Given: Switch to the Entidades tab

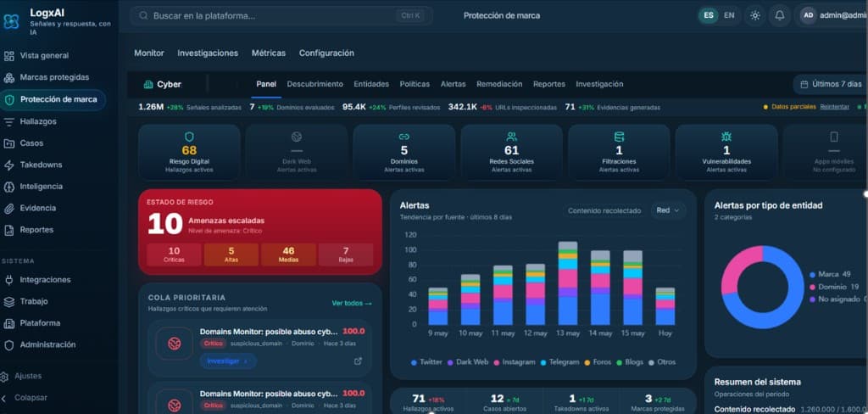Looking at the screenshot, I should [371, 84].
